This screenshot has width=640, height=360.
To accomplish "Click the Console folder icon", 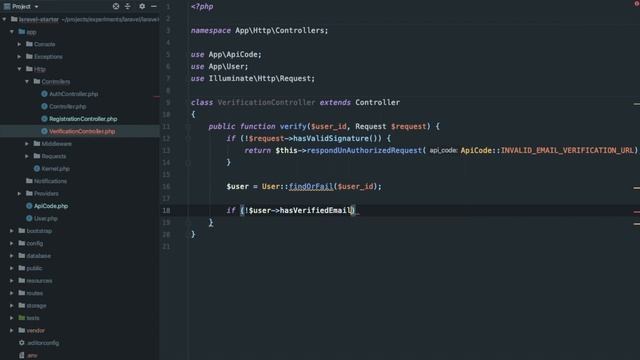I will pos(29,44).
